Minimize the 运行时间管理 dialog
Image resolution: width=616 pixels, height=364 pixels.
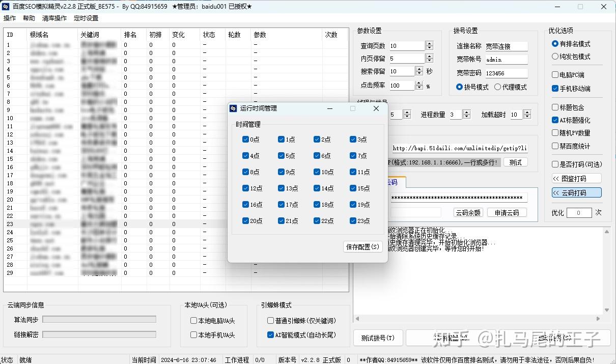(x=330, y=108)
